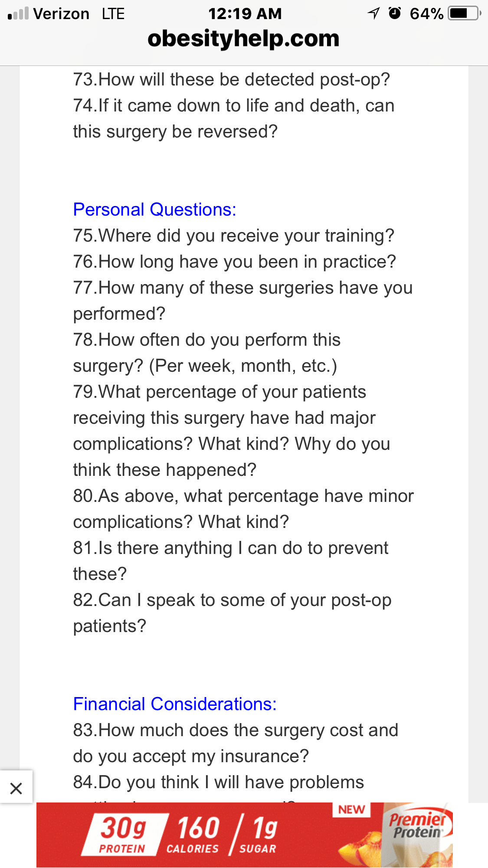
Task: Tap question 74 about reversing surgery
Action: pos(233,118)
